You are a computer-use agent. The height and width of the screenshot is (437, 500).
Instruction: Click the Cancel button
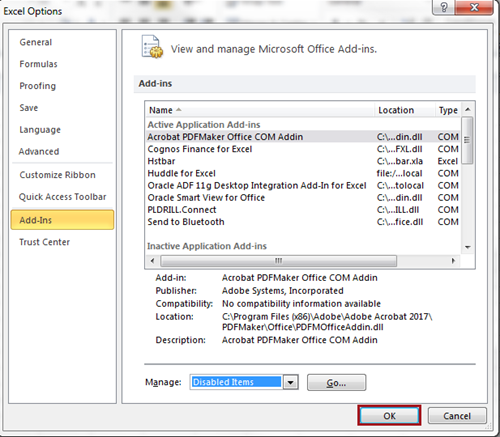tap(457, 416)
